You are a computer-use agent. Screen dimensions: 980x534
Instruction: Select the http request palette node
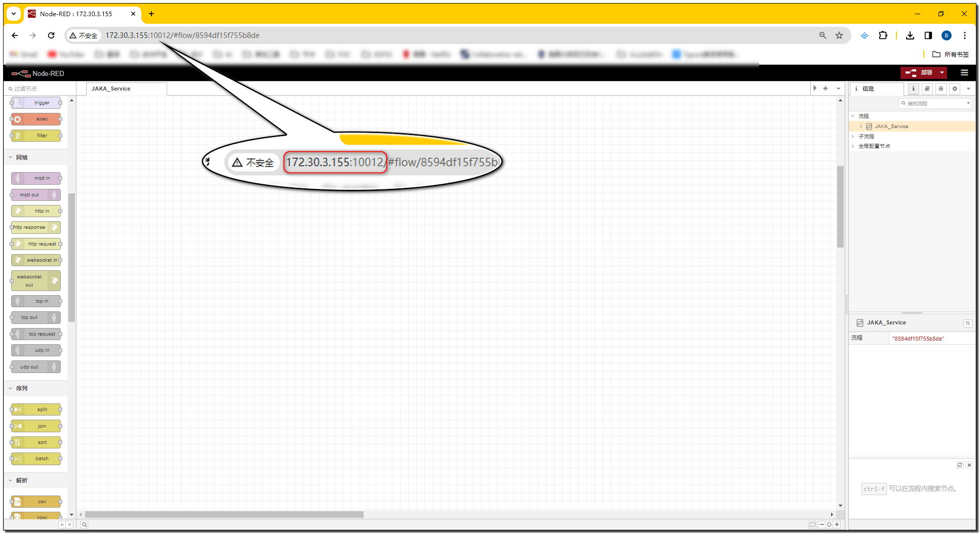pyautogui.click(x=36, y=244)
